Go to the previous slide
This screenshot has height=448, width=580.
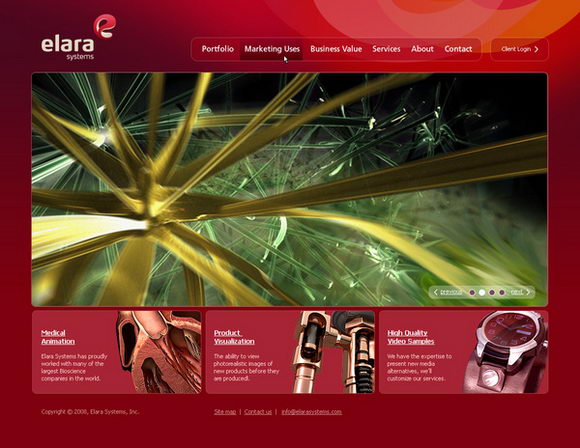448,292
